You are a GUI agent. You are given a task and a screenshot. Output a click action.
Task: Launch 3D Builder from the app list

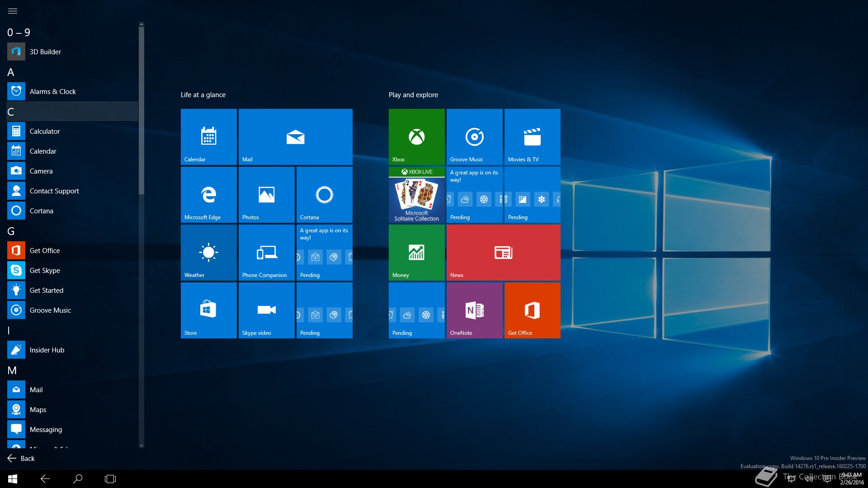pos(72,52)
